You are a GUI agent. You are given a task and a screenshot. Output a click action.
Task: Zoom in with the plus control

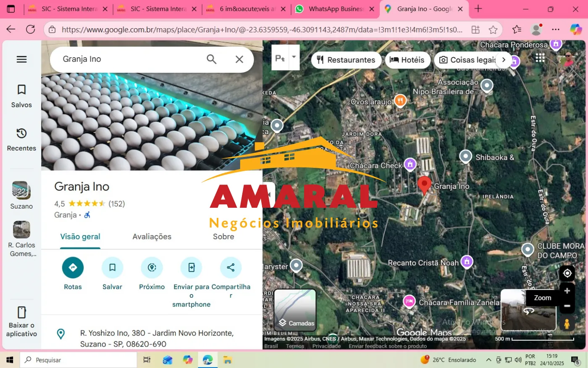(567, 290)
